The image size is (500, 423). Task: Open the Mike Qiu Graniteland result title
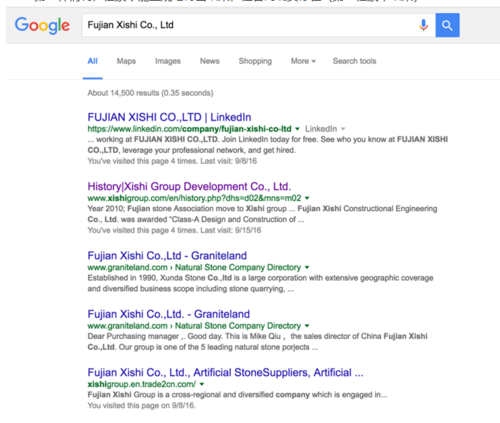click(x=169, y=314)
